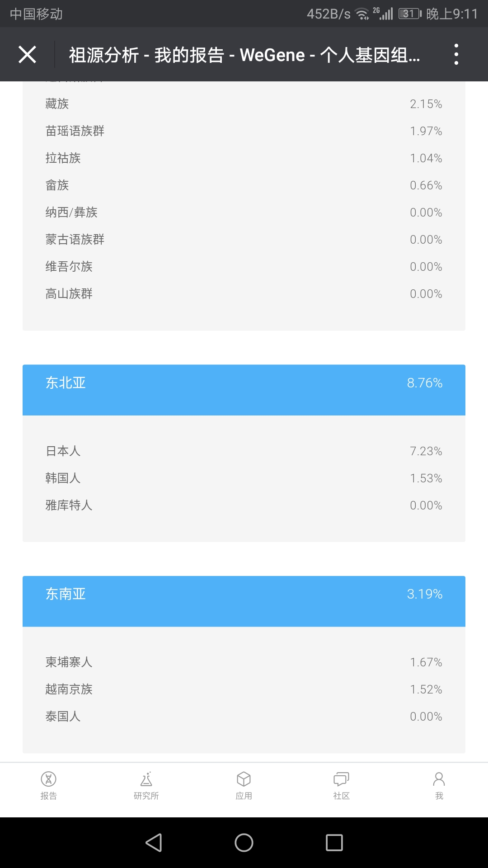Tap the 藏族 2.15% entry
This screenshot has width=488, height=868.
pos(244,104)
